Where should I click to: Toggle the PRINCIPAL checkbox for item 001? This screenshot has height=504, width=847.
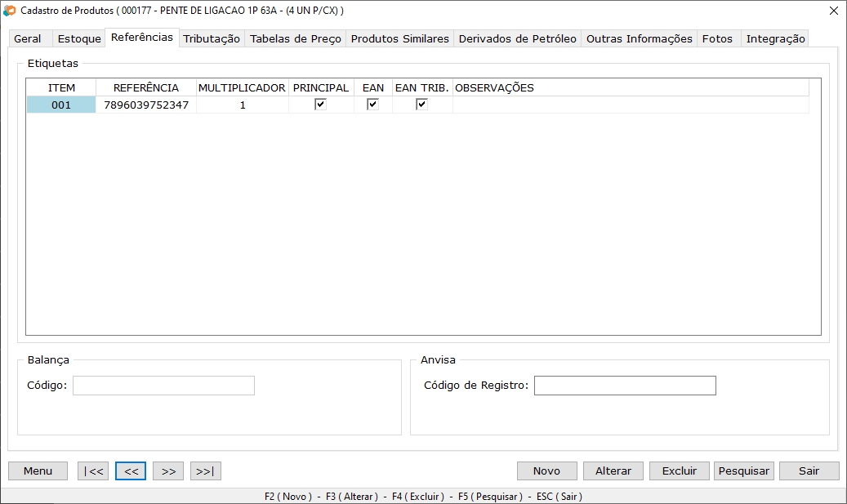tap(320, 105)
